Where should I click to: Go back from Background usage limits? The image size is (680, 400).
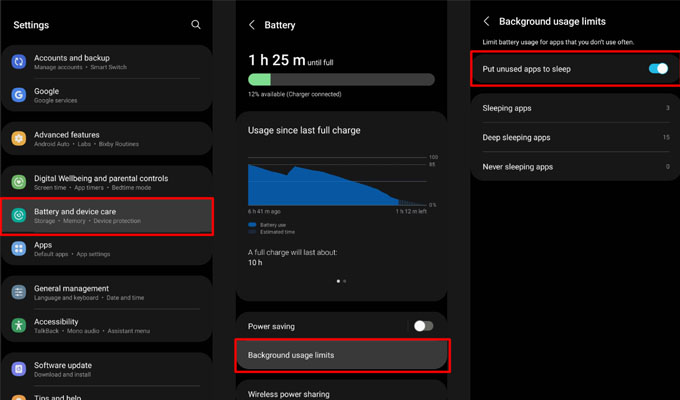coord(487,21)
